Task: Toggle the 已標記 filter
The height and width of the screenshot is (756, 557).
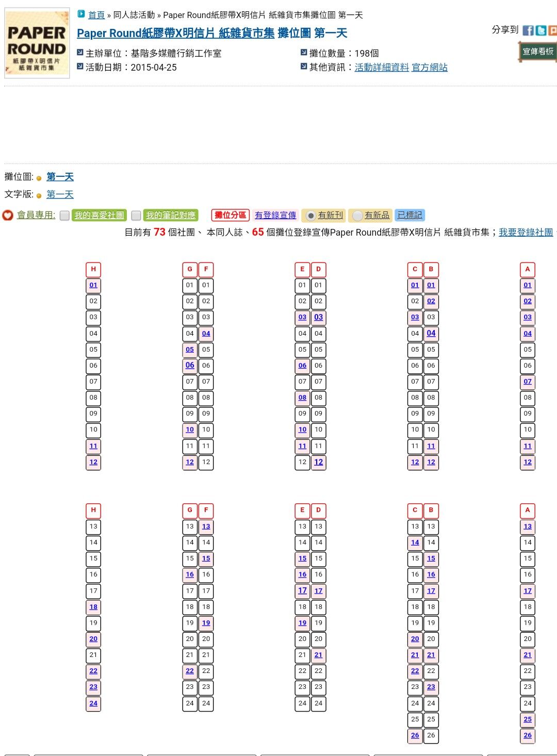Action: tap(410, 215)
